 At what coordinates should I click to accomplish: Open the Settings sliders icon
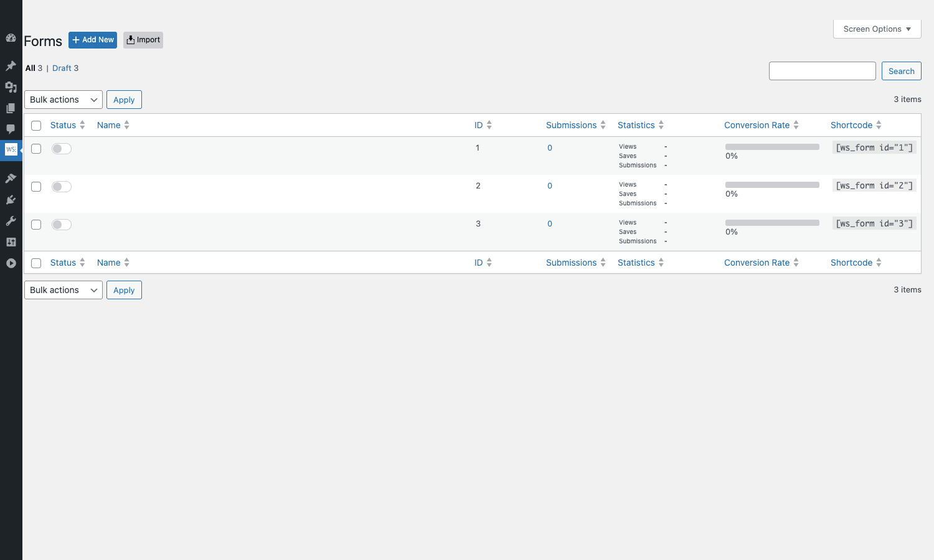[x=11, y=242]
